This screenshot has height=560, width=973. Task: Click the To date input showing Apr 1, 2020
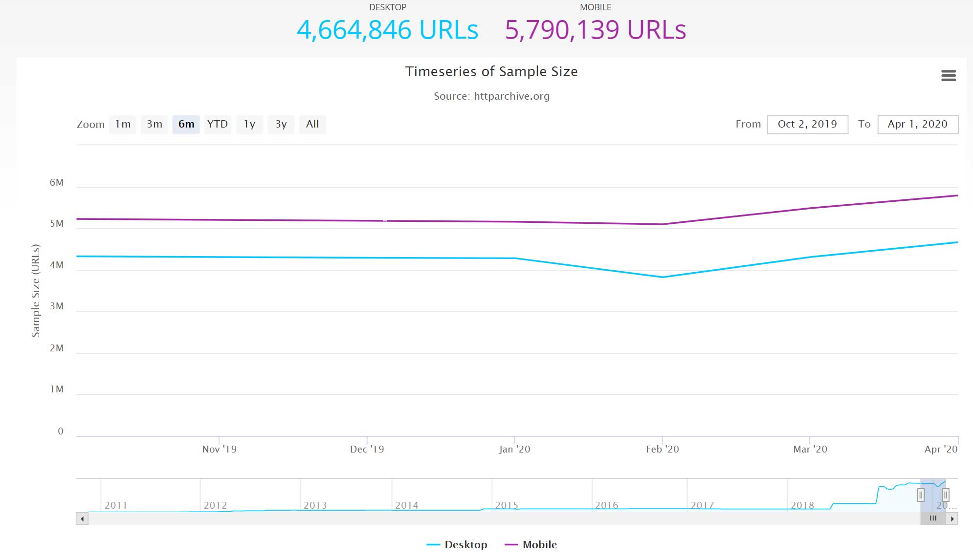tap(918, 124)
